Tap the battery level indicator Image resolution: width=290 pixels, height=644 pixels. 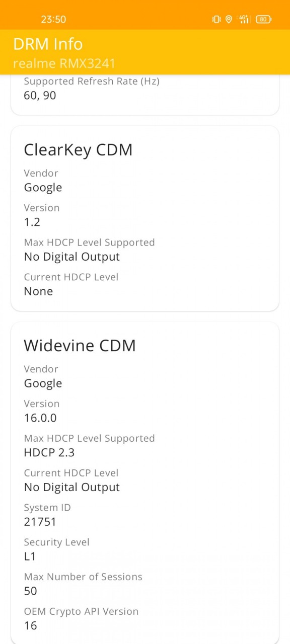click(x=263, y=19)
